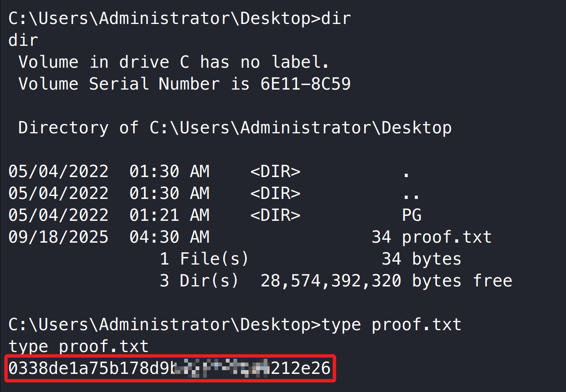Click the PG directory name
Viewport: 566px width, 392px height.
(412, 215)
